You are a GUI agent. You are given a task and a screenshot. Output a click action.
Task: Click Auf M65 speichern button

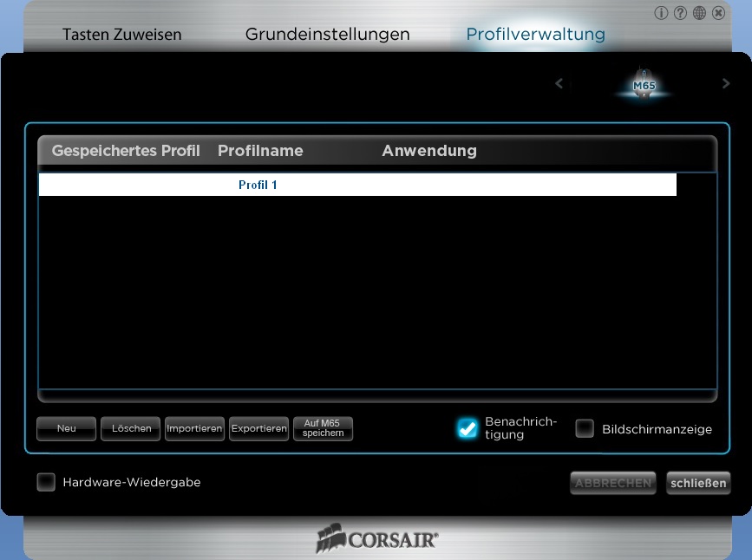324,428
